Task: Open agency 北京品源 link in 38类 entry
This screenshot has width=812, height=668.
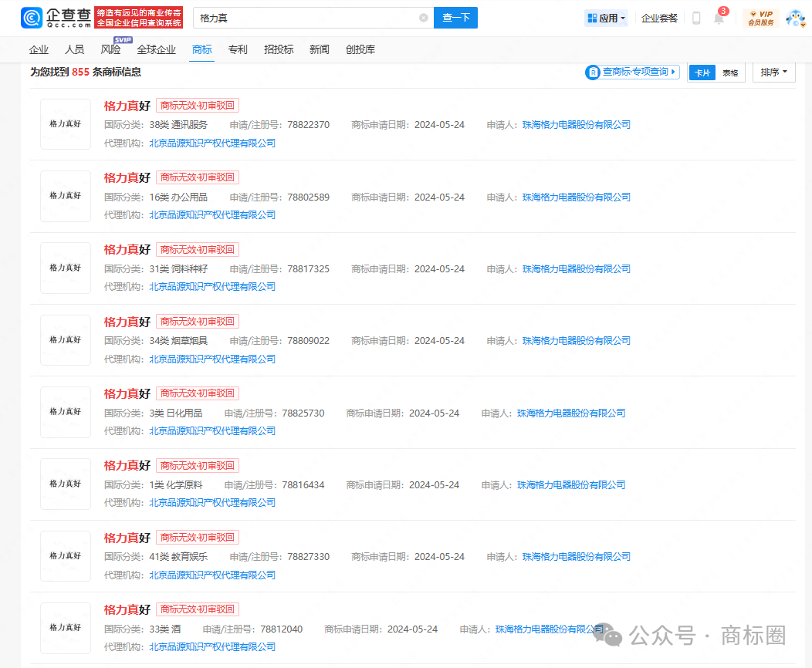Action: coord(212,143)
